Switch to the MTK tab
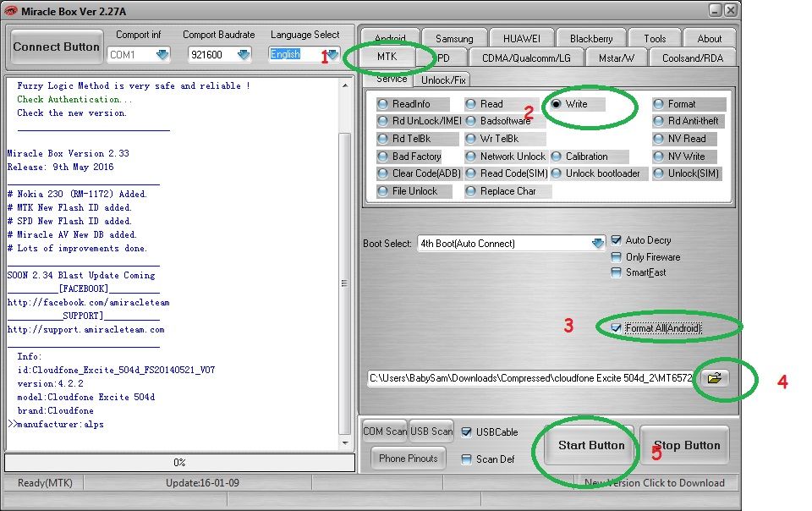The width and height of the screenshot is (812, 511). [x=387, y=57]
